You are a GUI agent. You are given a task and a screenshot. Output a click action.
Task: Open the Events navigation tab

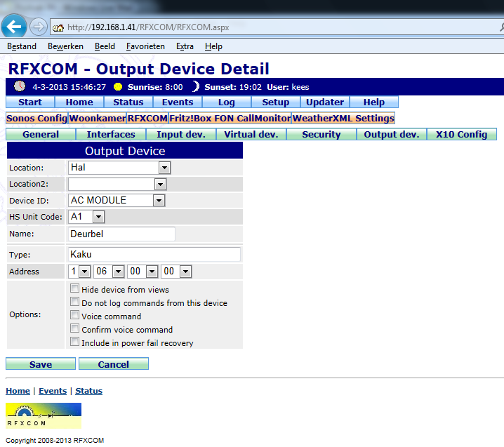(x=178, y=102)
